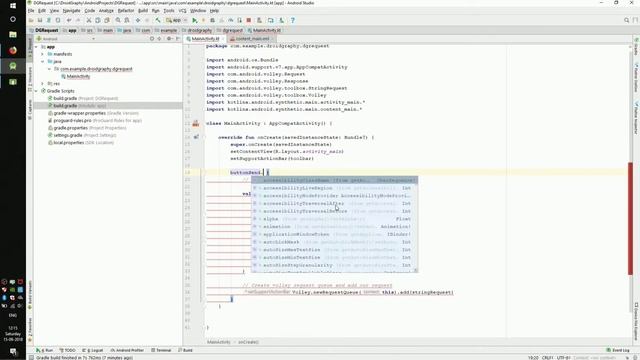Click the Undo arrow icon
The image size is (640, 360).
(x=69, y=20)
